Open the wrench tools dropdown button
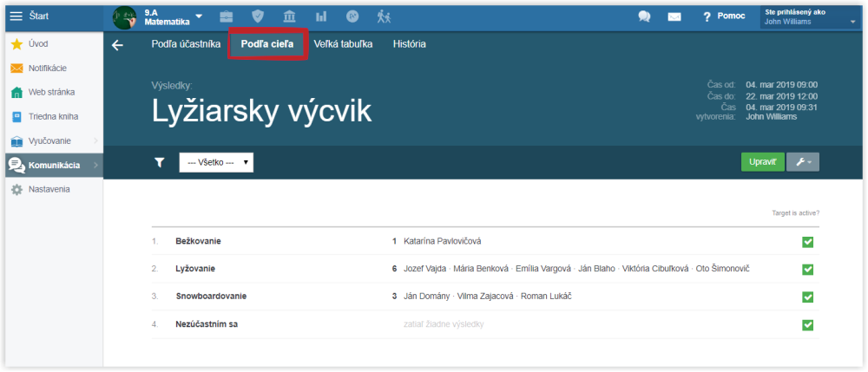868x372 pixels. pyautogui.click(x=802, y=162)
